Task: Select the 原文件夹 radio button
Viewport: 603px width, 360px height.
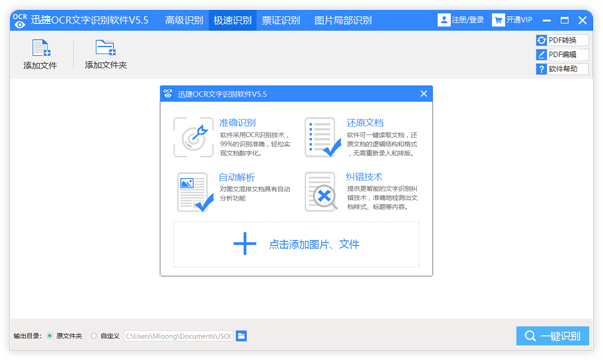Action: coord(50,336)
